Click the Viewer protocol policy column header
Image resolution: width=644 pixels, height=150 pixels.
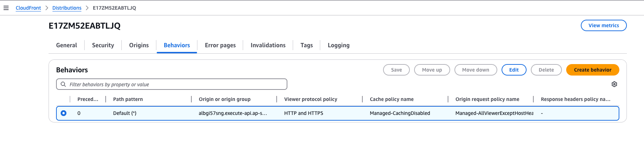click(x=311, y=99)
